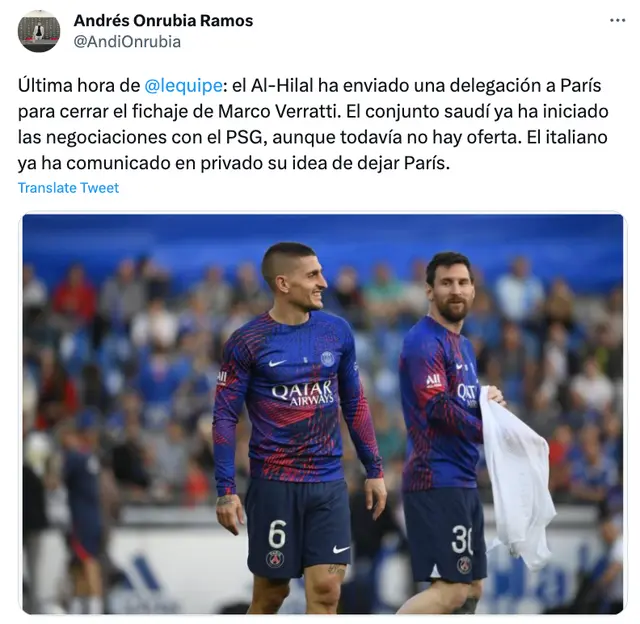Viewport: 640px width, 624px height.
Task: Click the PSG crest on the number 30 shorts
Action: tap(464, 565)
